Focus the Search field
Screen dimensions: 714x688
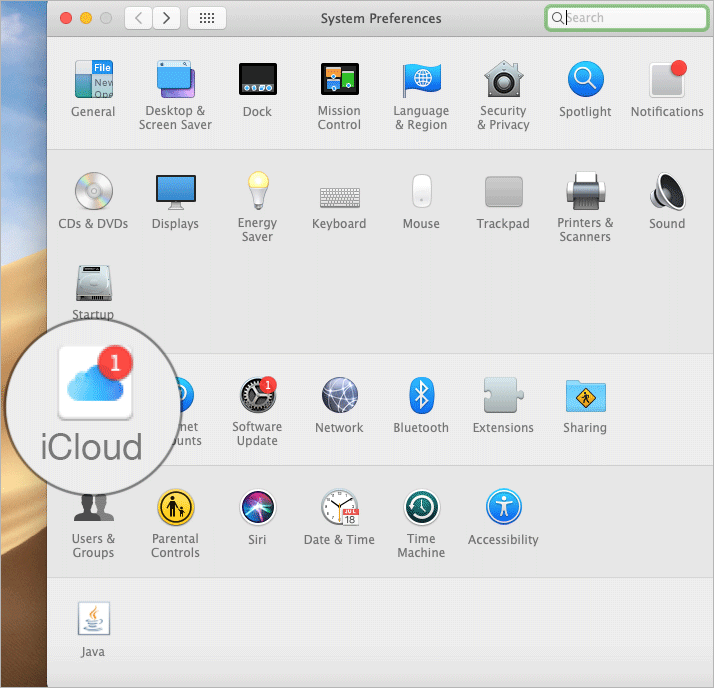pyautogui.click(x=627, y=18)
